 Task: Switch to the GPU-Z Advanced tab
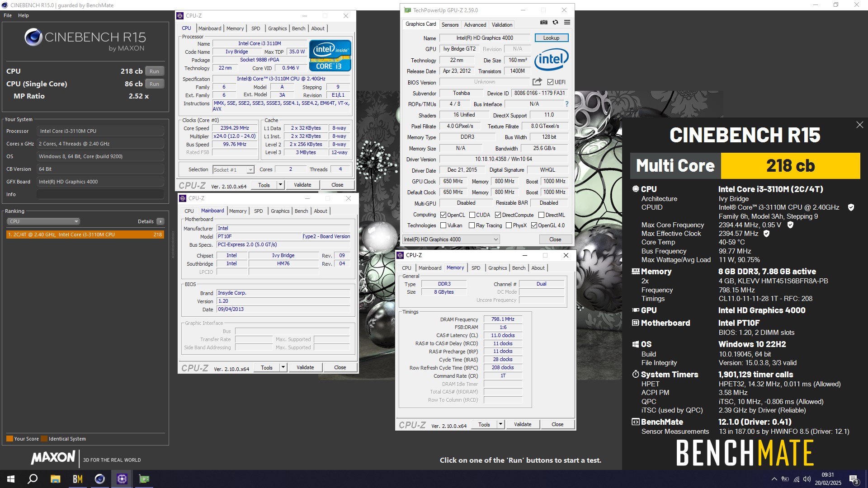475,25
